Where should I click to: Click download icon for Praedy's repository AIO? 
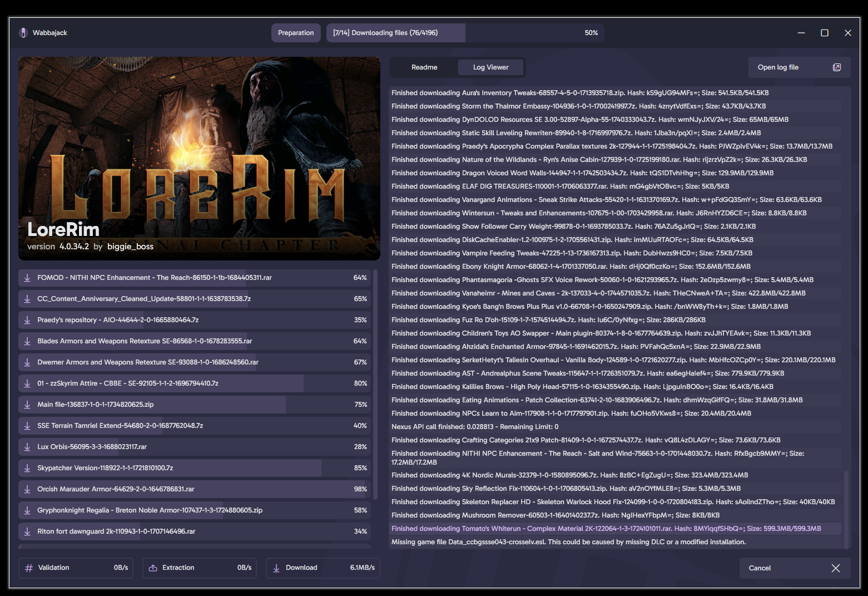pyautogui.click(x=27, y=320)
